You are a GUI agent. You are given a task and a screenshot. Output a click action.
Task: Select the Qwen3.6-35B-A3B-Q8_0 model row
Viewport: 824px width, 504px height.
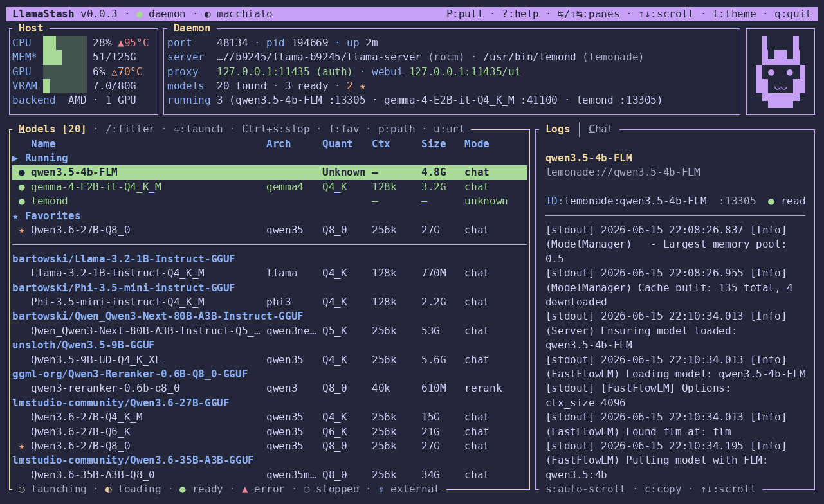tap(269, 474)
